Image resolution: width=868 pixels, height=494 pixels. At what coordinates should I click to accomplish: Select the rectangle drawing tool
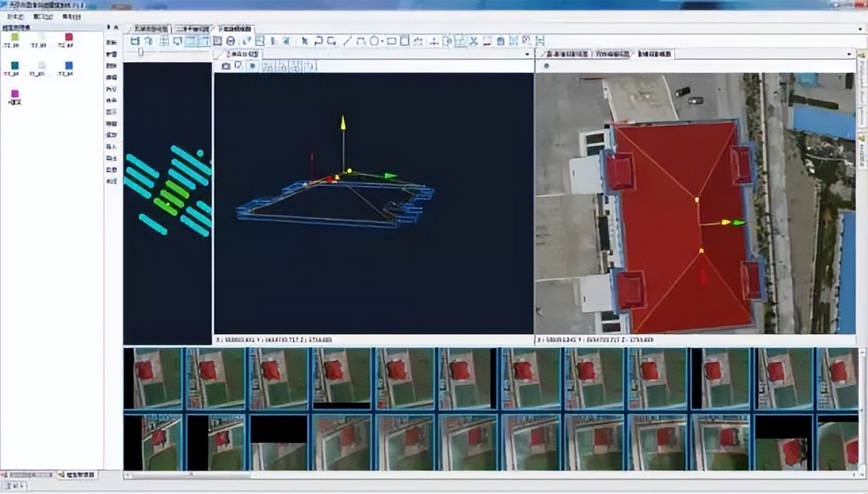pos(391,41)
